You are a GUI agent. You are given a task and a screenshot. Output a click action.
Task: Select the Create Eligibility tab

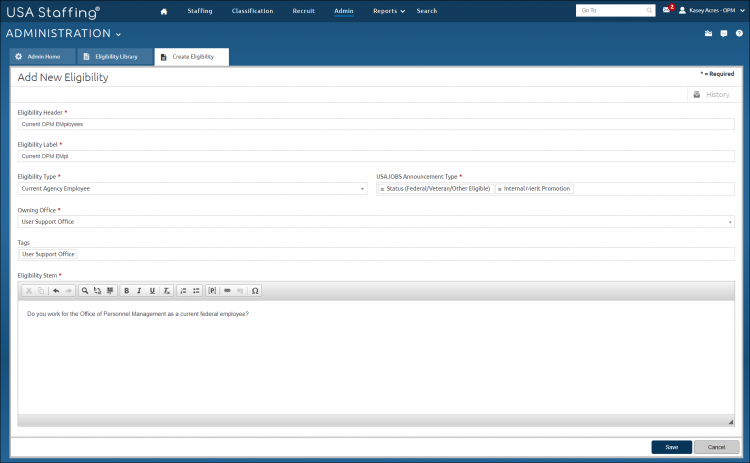click(191, 56)
